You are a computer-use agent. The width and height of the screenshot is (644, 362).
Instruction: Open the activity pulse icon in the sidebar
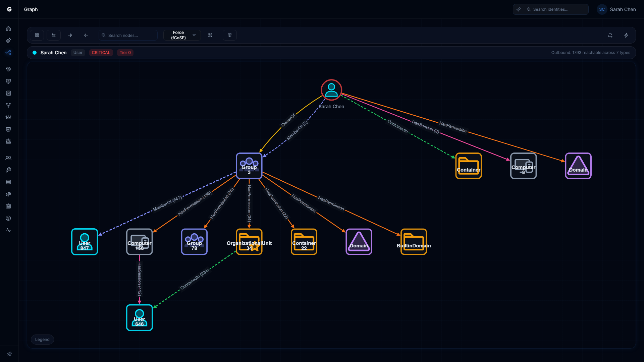click(8, 230)
